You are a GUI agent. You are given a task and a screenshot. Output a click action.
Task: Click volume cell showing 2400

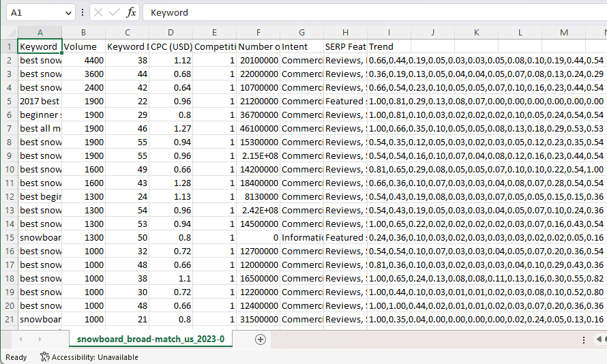(x=84, y=88)
